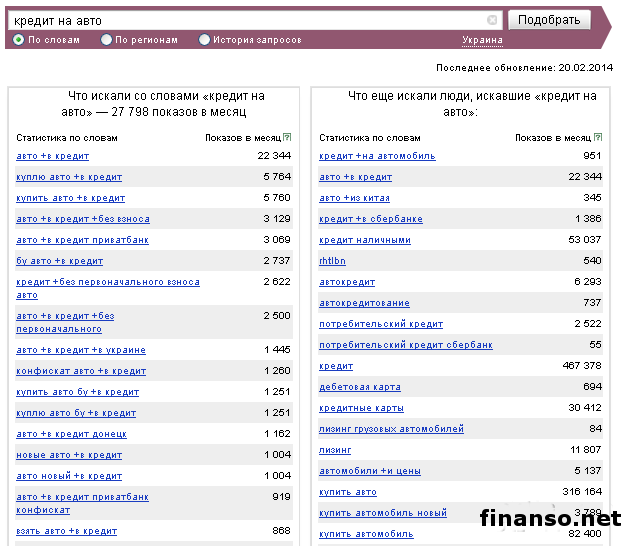Open the авто +в кредит донецк link
636x546 pixels.
(71, 434)
